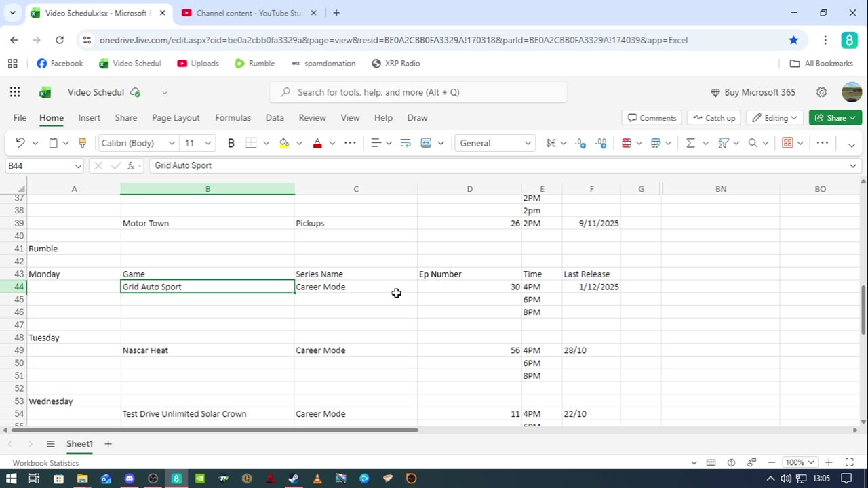Apply the yellow fill color

[284, 143]
